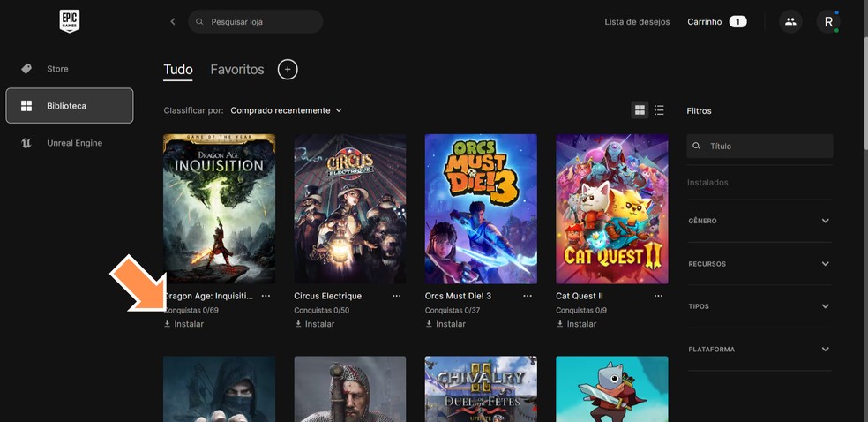Open options menu for Dragon Age: Inquisition
Screen dimensions: 868x422
click(266, 296)
